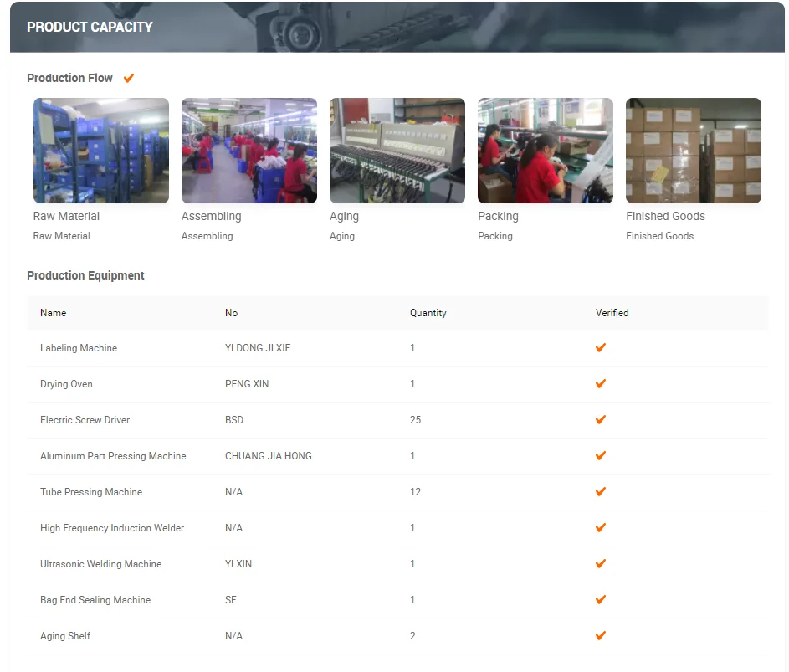The width and height of the screenshot is (789, 672).
Task: Select Ultrasonic Welding Machine name cell
Action: tap(100, 564)
